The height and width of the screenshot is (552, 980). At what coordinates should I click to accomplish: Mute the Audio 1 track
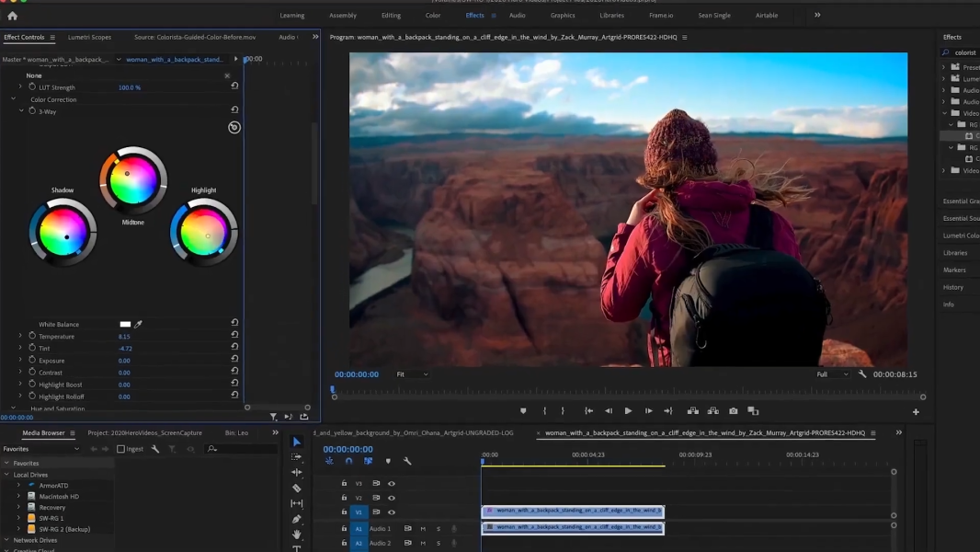(423, 528)
